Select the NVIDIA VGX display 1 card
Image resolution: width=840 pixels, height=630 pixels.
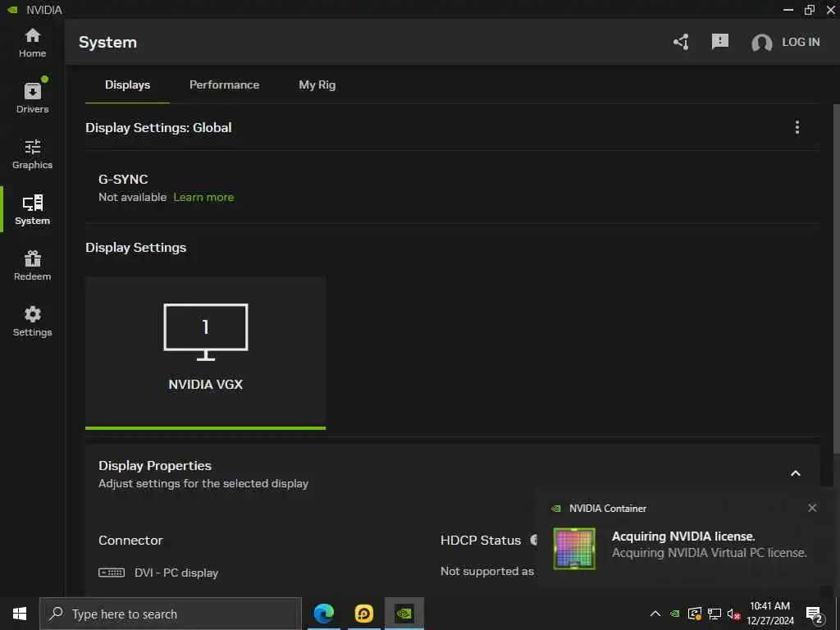click(205, 353)
